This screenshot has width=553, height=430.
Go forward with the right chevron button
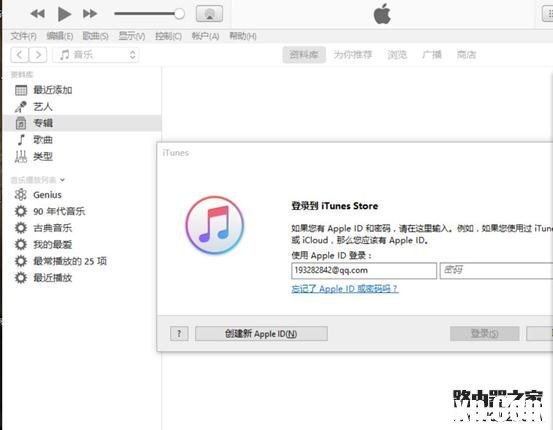point(38,55)
